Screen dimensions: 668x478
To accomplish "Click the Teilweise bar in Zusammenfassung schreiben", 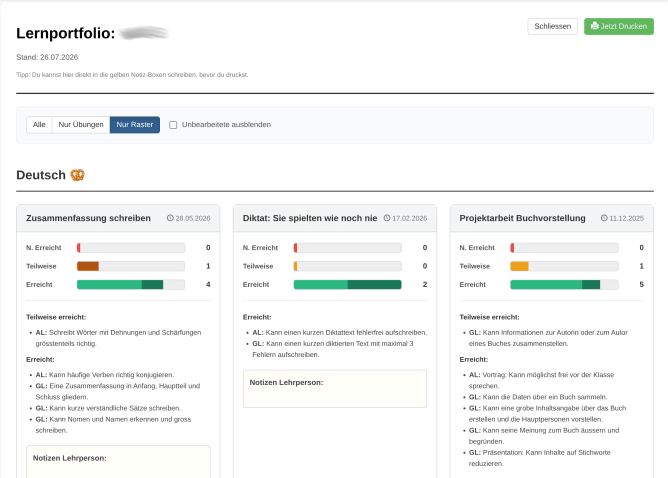I will click(131, 266).
